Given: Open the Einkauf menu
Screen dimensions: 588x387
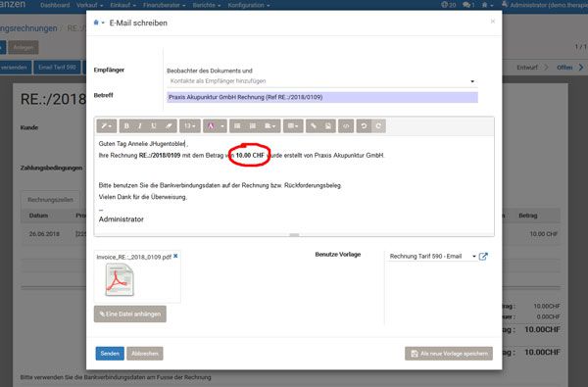Looking at the screenshot, I should pyautogui.click(x=123, y=5).
